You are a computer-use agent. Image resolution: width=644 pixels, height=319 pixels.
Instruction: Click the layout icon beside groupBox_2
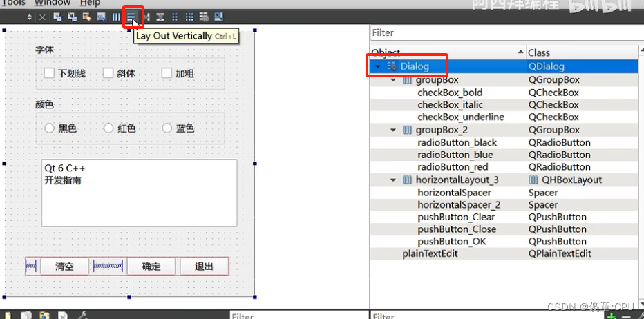tap(406, 130)
